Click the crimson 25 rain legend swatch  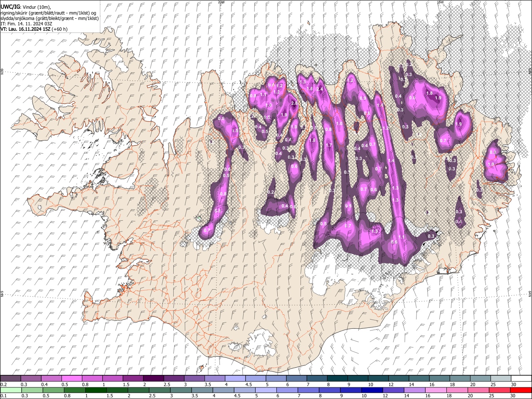pyautogui.click(x=500, y=390)
